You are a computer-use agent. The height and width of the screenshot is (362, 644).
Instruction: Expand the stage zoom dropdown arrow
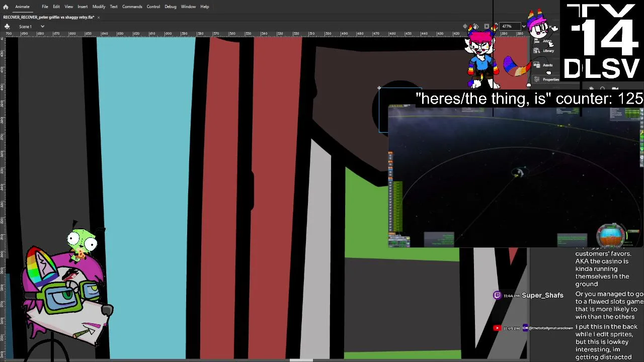[524, 26]
